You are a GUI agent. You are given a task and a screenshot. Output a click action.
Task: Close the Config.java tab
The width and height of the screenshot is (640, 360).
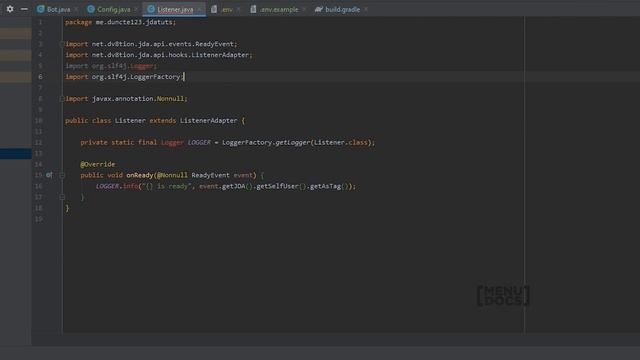tap(136, 9)
